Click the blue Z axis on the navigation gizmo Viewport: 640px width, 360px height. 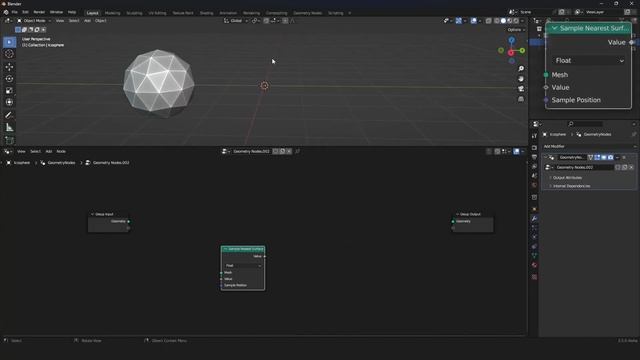coord(511,40)
